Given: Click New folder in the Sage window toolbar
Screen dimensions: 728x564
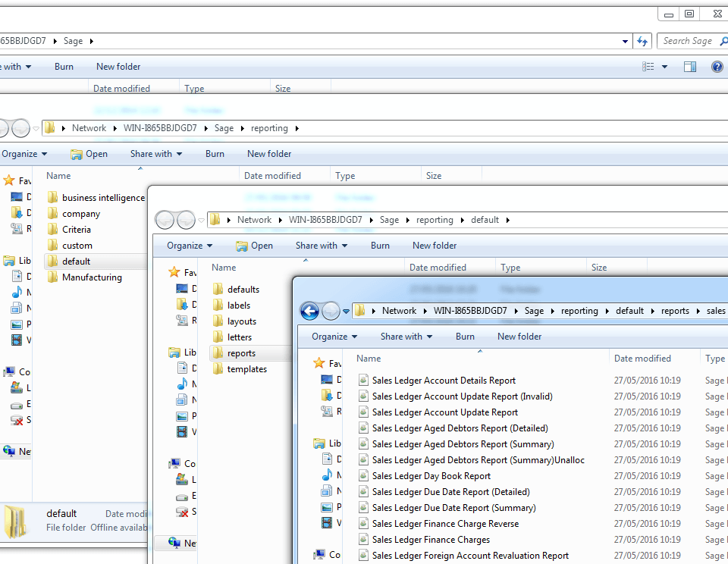Looking at the screenshot, I should (118, 67).
